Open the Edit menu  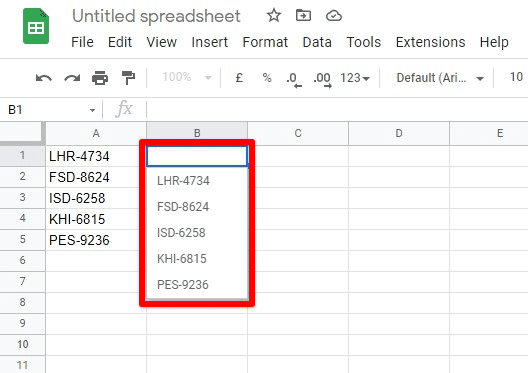[120, 42]
